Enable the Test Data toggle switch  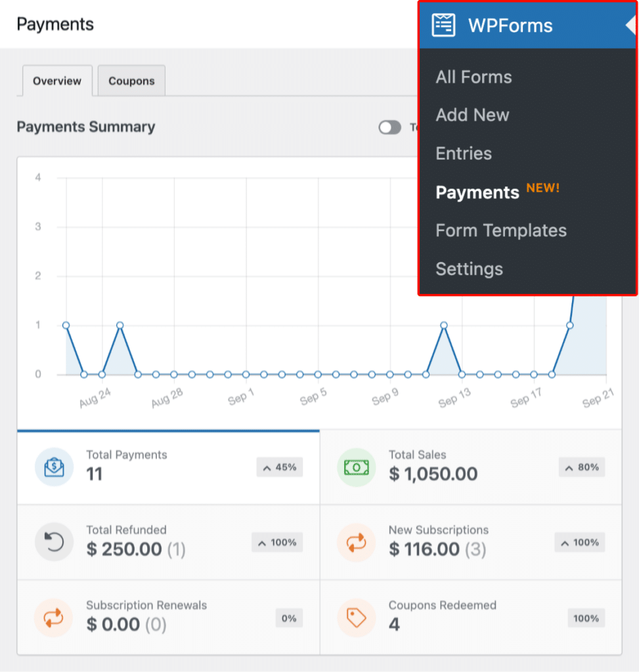pyautogui.click(x=389, y=127)
